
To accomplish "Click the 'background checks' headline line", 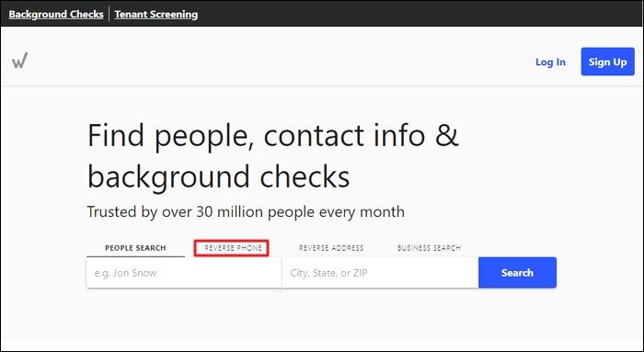I will click(x=219, y=177).
